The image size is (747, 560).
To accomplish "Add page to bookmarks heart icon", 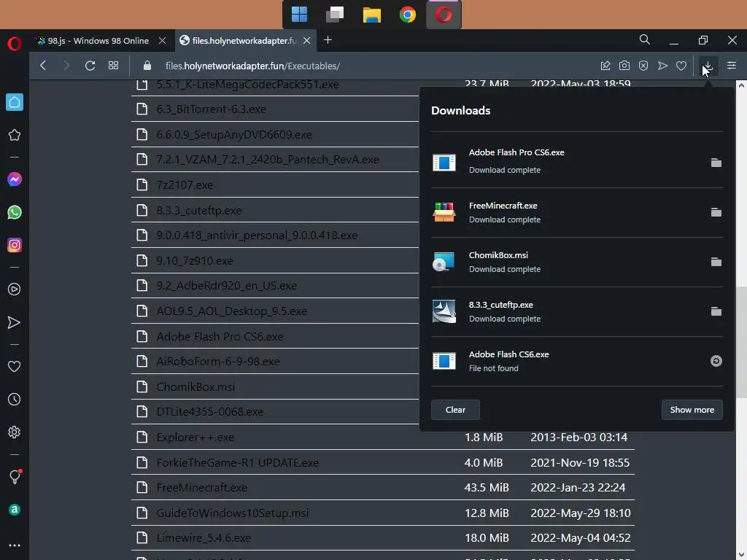I will coord(681,66).
